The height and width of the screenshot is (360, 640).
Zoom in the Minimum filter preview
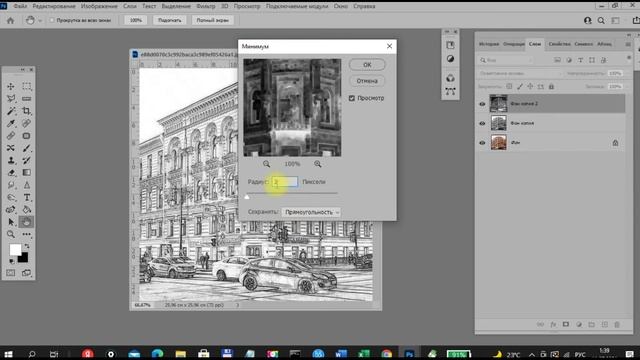318,164
